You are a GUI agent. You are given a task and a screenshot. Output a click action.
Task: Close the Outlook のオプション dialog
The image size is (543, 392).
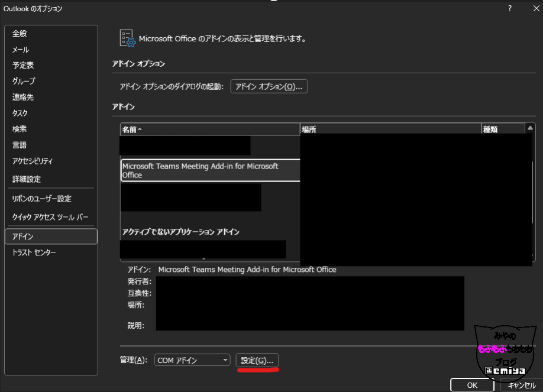click(536, 8)
